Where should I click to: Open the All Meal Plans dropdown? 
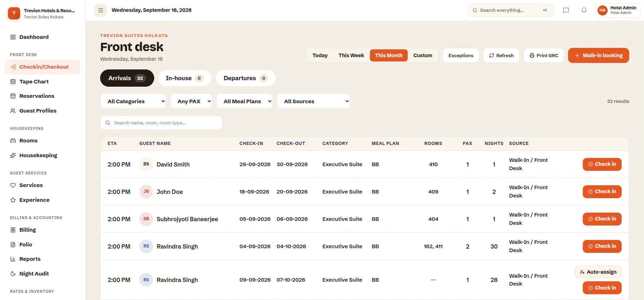pyautogui.click(x=245, y=101)
